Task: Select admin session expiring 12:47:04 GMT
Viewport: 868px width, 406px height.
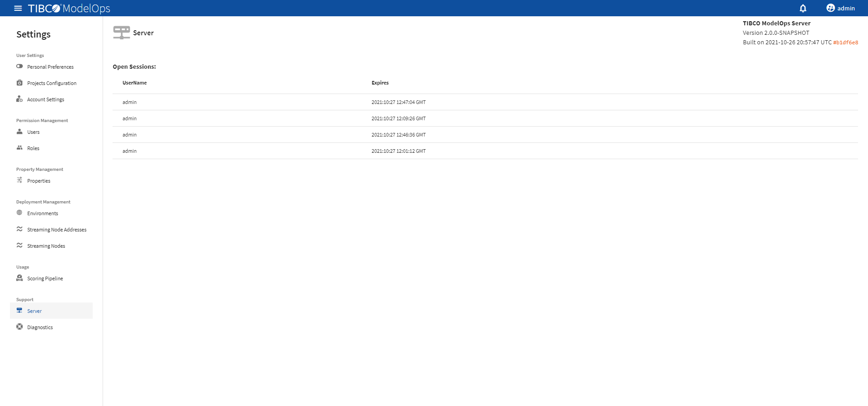Action: (485, 102)
